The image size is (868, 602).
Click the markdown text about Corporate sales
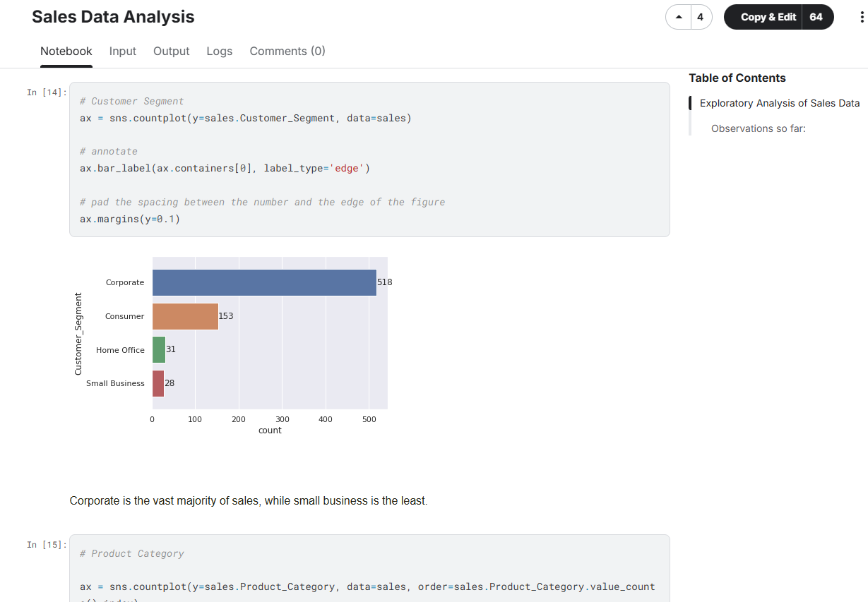click(x=249, y=500)
